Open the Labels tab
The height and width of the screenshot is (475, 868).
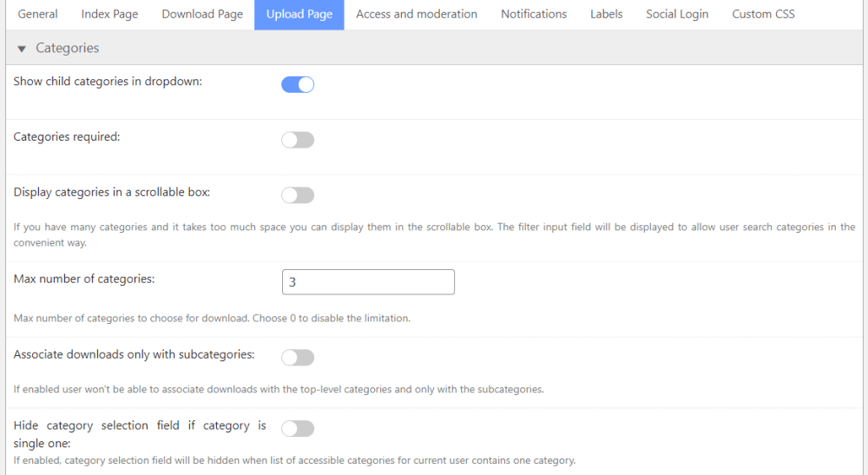tap(606, 14)
